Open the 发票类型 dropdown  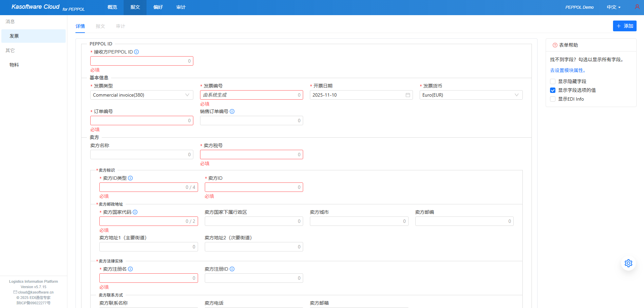click(x=141, y=95)
